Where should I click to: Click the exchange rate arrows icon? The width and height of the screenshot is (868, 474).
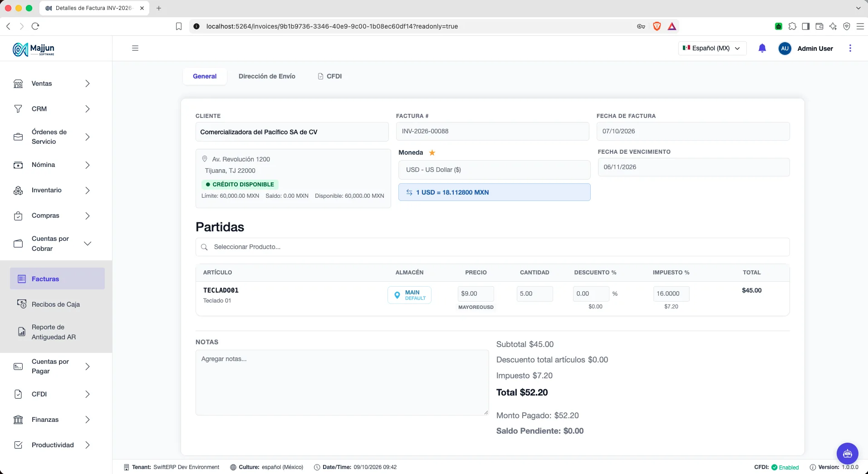(409, 192)
